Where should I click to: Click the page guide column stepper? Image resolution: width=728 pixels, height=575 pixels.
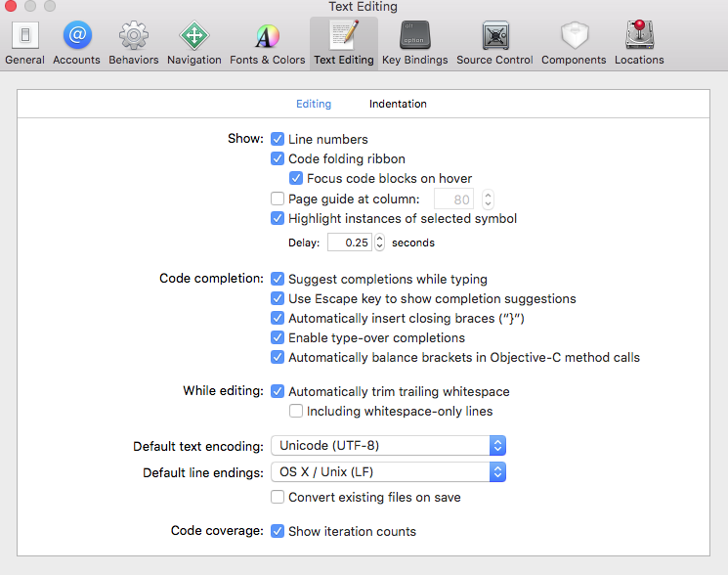488,199
